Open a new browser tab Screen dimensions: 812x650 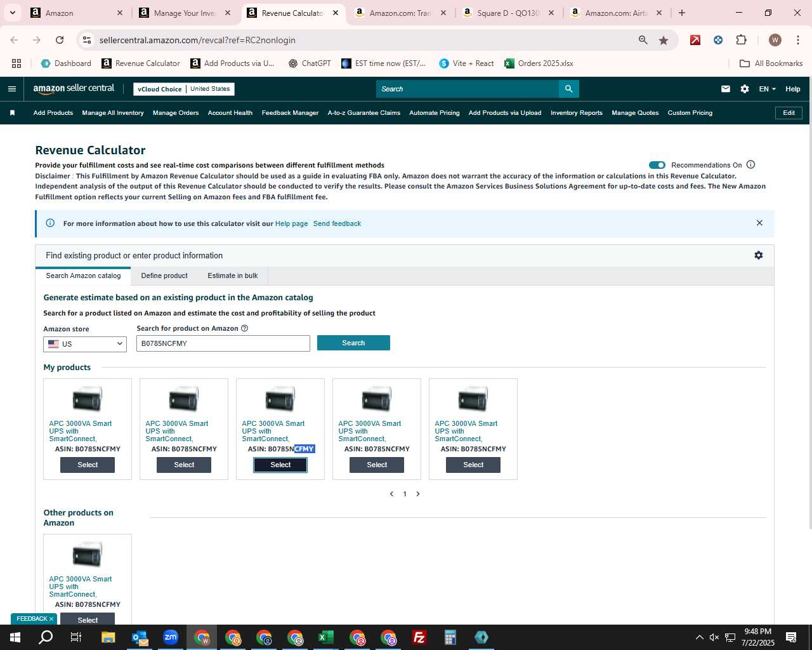682,13
